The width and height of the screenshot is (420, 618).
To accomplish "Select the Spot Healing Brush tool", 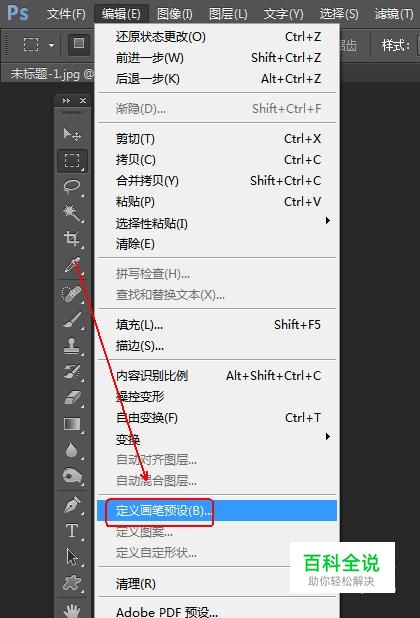I will (72, 294).
